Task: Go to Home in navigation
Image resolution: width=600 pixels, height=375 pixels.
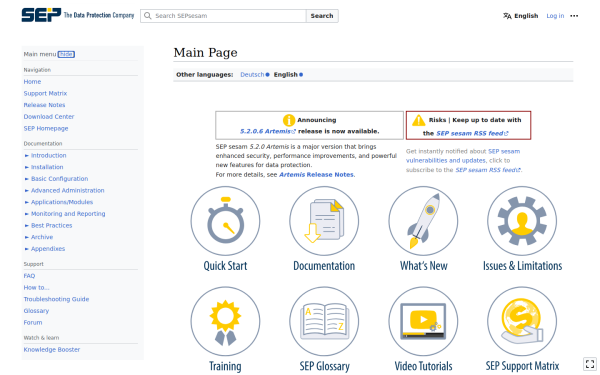Action: pyautogui.click(x=32, y=82)
